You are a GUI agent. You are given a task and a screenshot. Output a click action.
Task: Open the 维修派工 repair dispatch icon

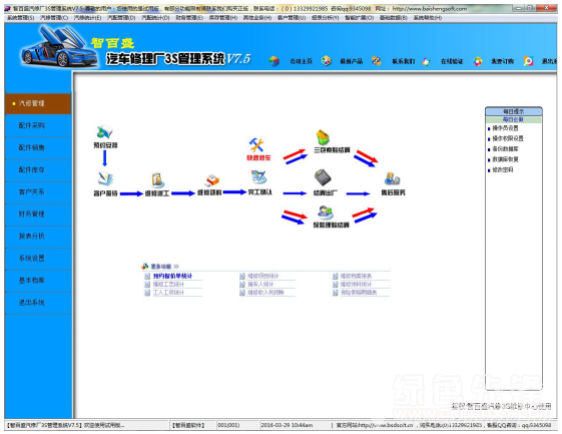coord(157,180)
